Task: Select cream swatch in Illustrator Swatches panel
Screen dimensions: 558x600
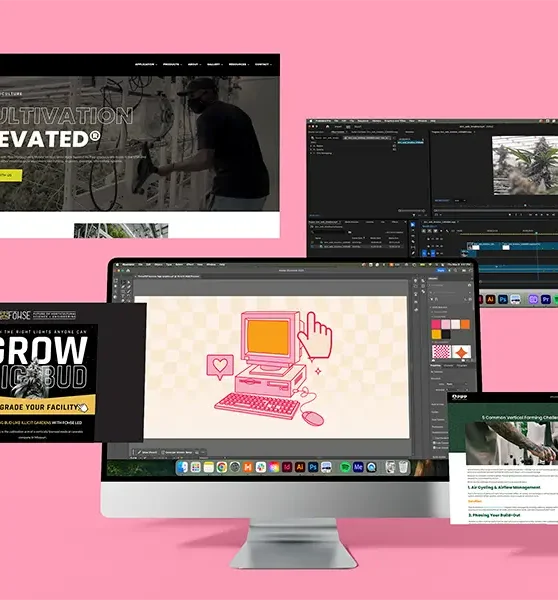Action: (x=455, y=324)
